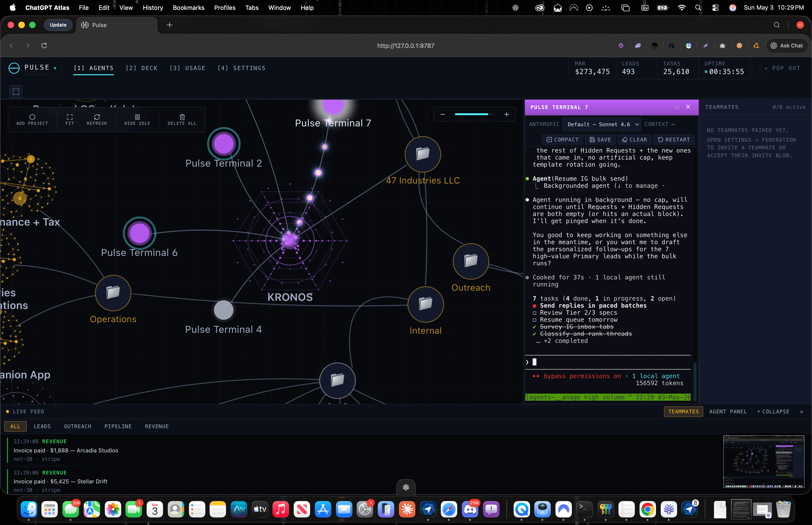Switch to the [2] DECK tab
Image resolution: width=812 pixels, height=525 pixels.
pos(141,68)
